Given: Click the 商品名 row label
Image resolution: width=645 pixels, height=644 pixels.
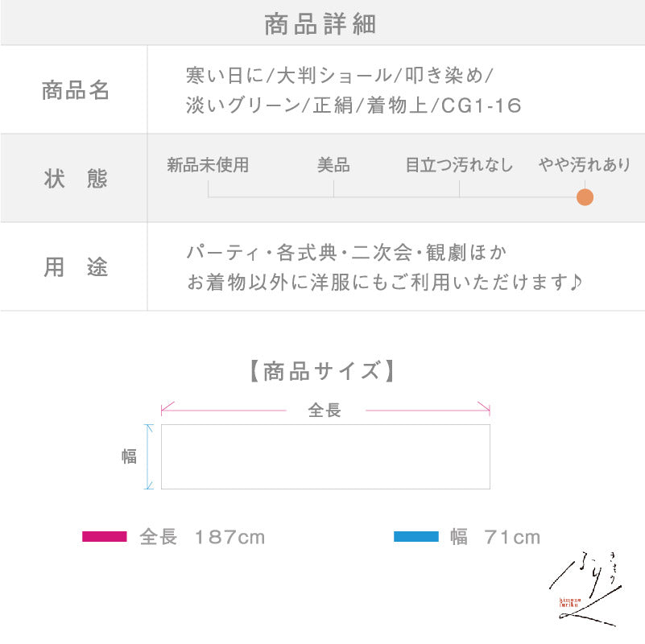Looking at the screenshot, I should click(x=75, y=90).
